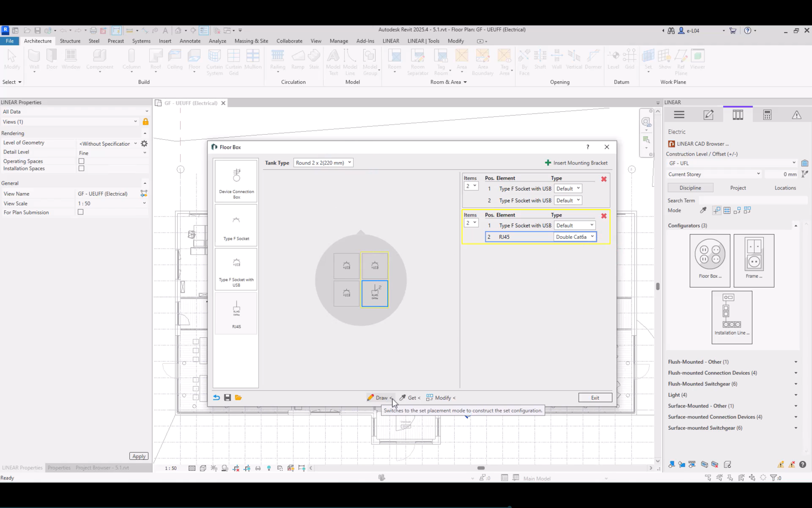812x508 pixels.
Task: Click Insert Mounting Bracket
Action: point(576,163)
